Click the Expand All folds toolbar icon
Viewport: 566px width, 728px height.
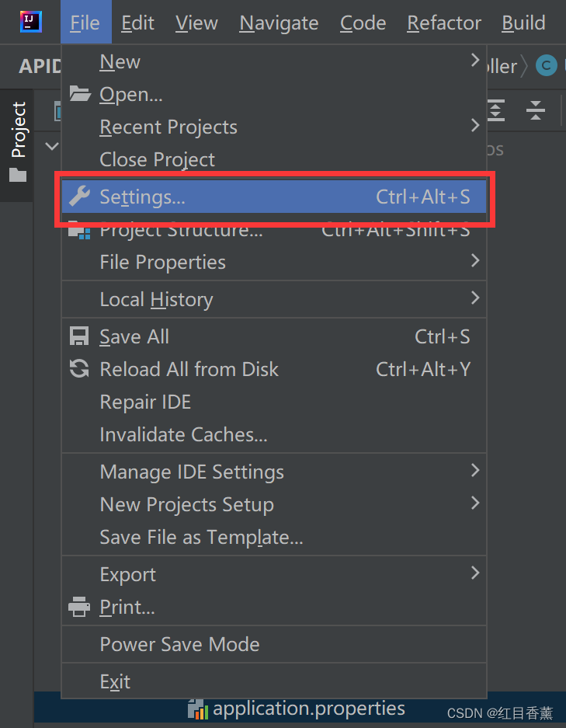click(496, 110)
